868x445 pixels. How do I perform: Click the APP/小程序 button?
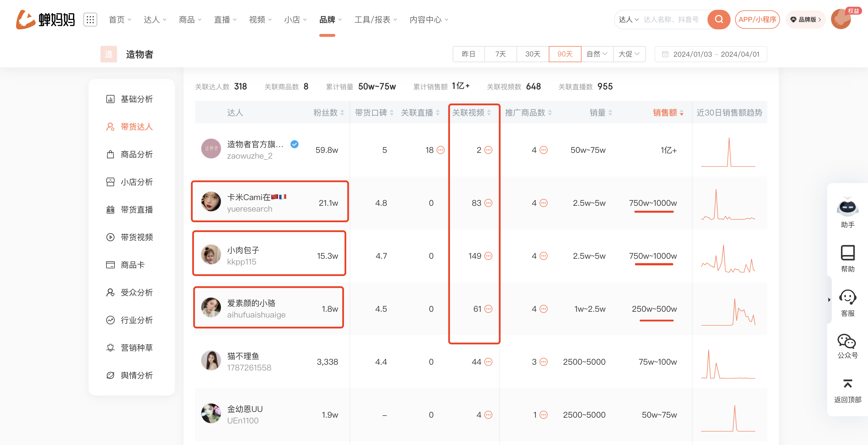[757, 19]
